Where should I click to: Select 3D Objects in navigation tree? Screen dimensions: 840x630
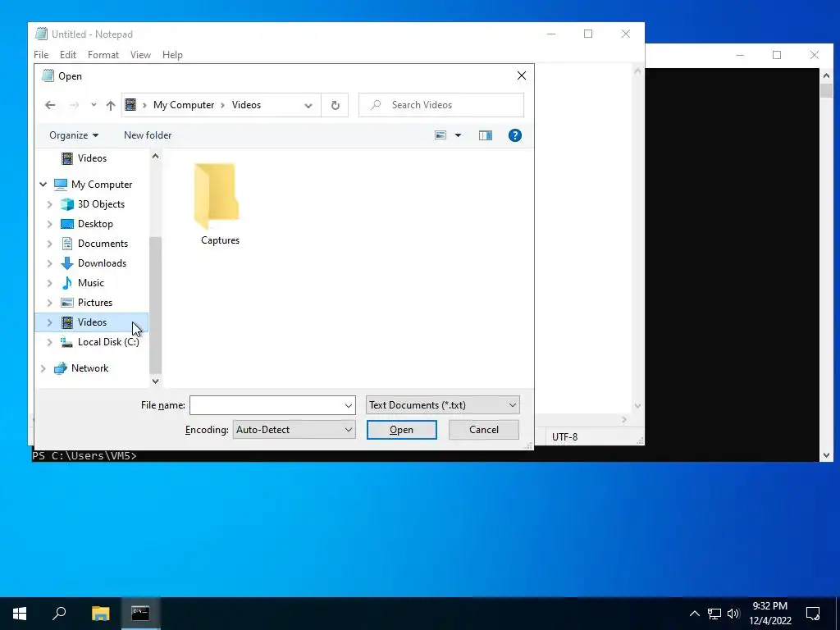(101, 204)
